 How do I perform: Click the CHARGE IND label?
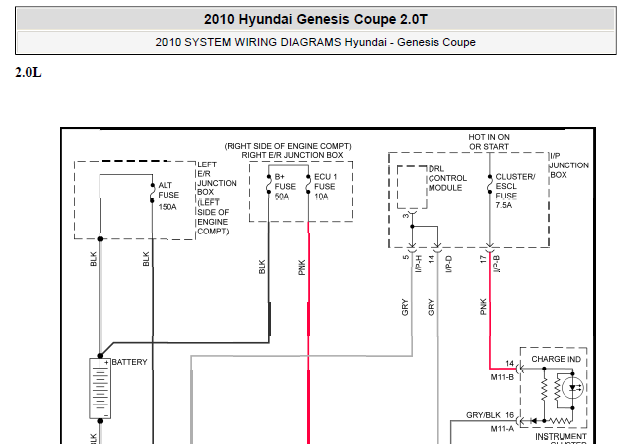[556, 359]
